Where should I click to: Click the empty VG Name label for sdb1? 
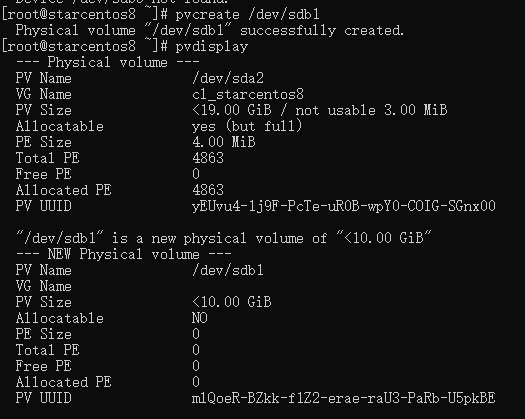coord(44,286)
